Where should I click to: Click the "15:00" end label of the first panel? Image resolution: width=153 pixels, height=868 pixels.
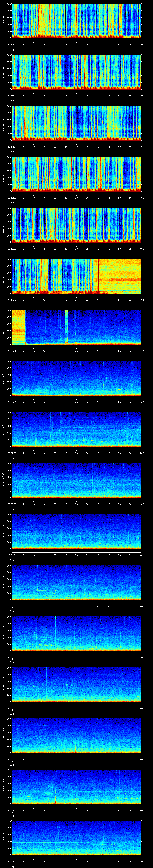141,44
